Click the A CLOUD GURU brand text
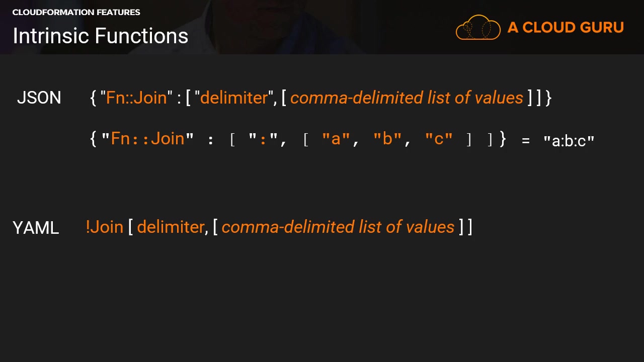Viewport: 644px width, 362px height. point(566,28)
